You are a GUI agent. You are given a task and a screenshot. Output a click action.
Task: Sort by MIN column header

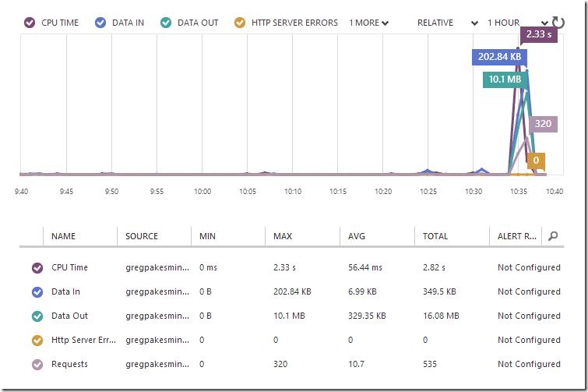[207, 236]
